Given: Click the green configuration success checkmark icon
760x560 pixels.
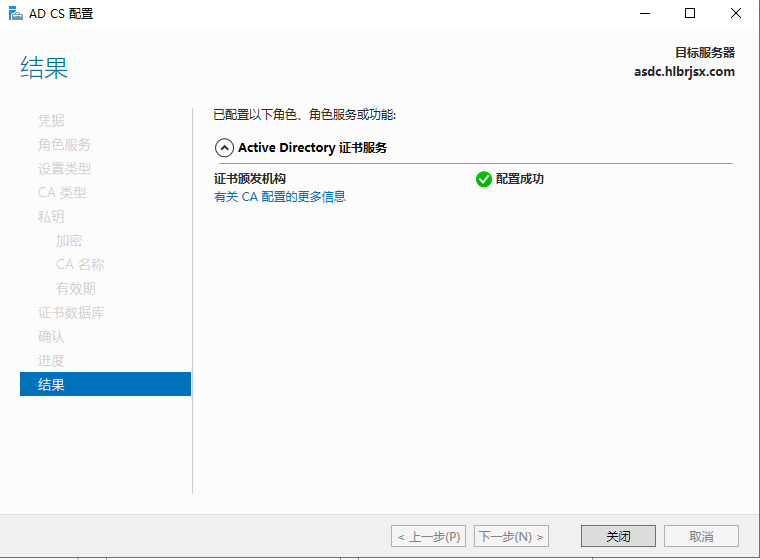Looking at the screenshot, I should (484, 179).
